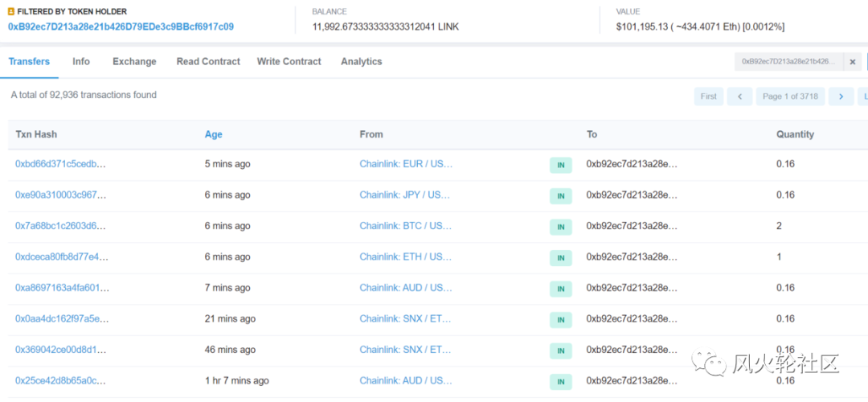Click the Txn Hash column header
Viewport: 868px width, 402px height.
tap(36, 134)
